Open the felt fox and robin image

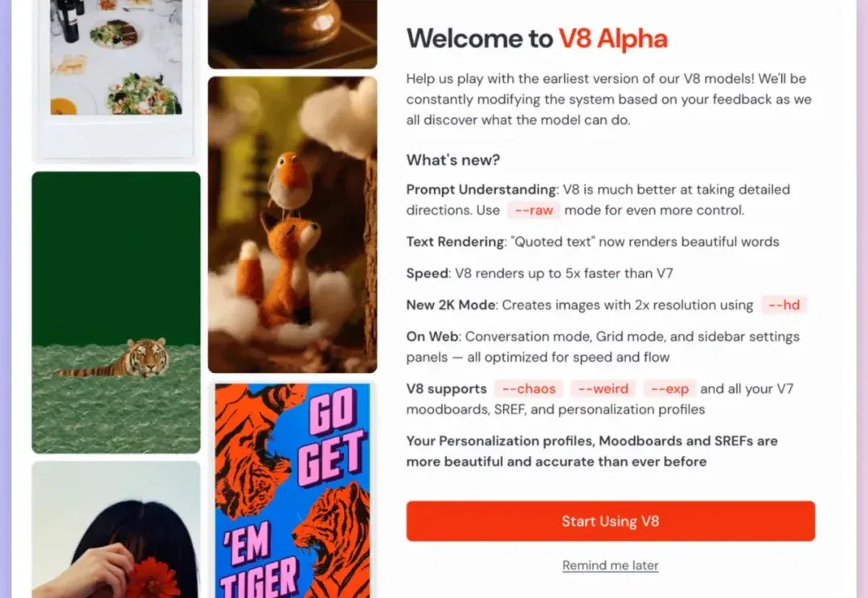tap(293, 225)
